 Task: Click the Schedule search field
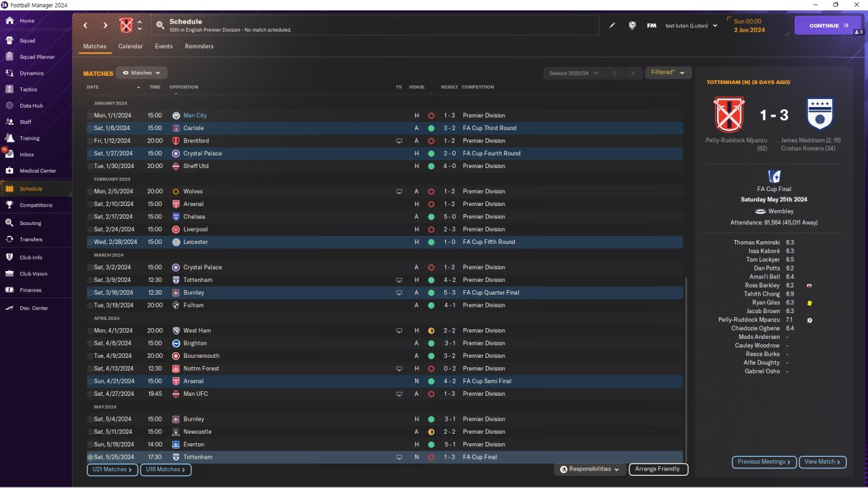pos(375,26)
